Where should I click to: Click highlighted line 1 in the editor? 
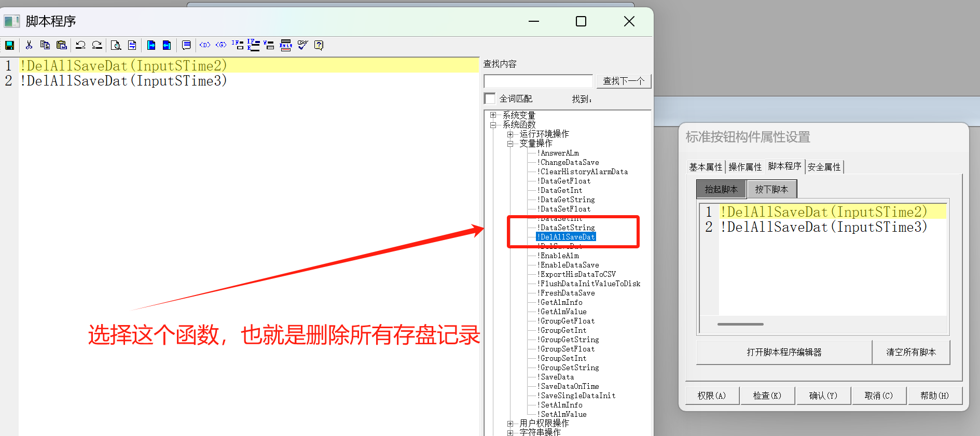pos(249,66)
